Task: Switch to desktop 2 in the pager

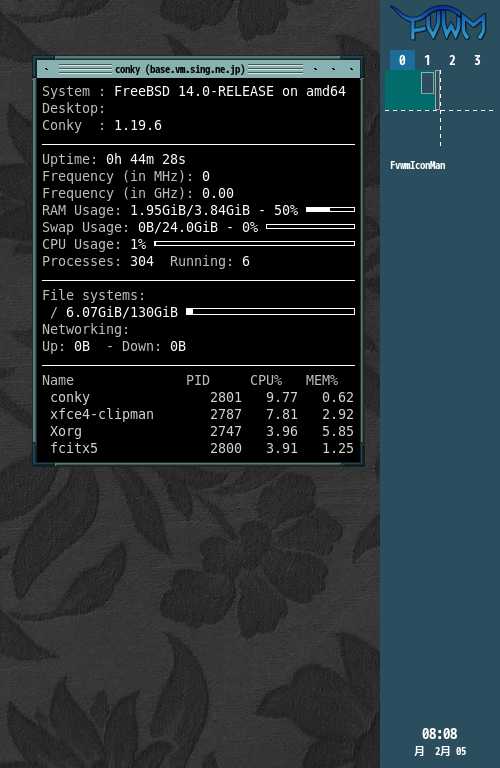Action: pyautogui.click(x=452, y=60)
